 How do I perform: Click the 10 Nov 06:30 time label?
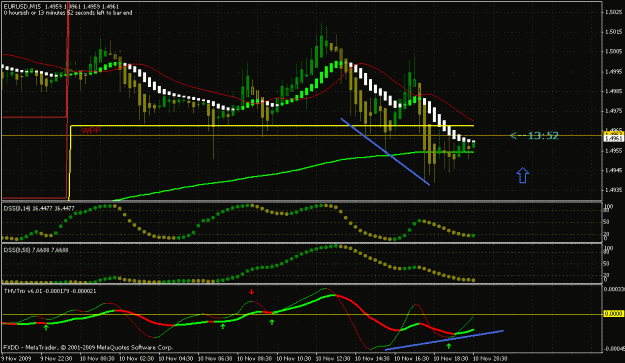click(215, 359)
